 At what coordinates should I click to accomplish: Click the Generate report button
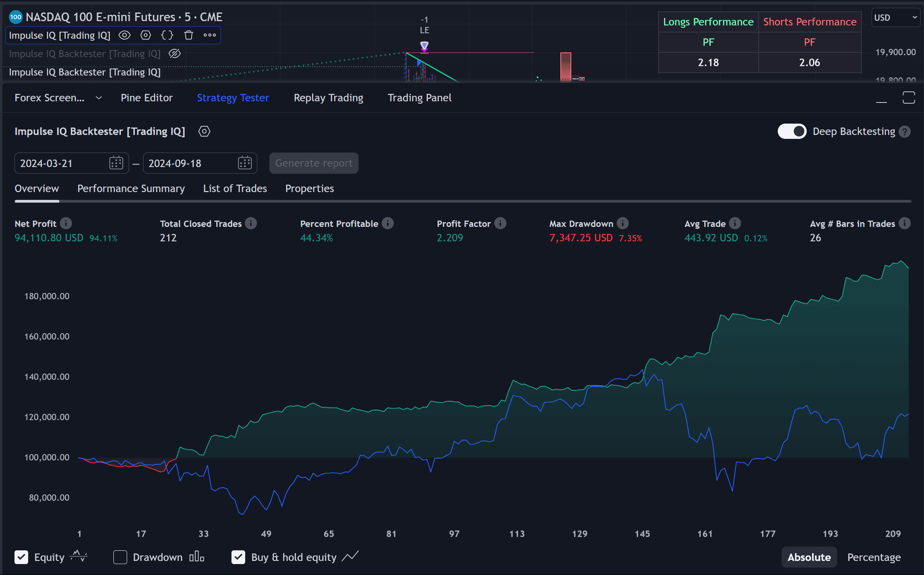(x=314, y=163)
